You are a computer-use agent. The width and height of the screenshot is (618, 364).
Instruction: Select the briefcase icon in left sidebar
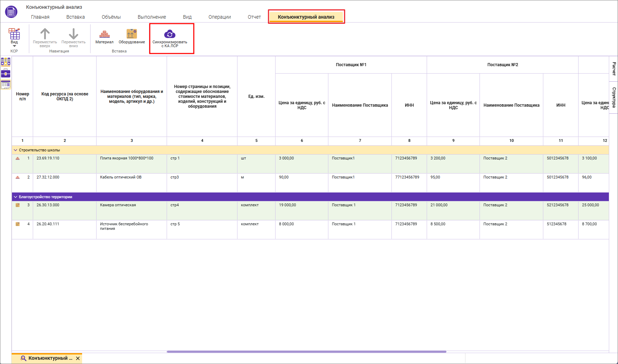pyautogui.click(x=6, y=73)
